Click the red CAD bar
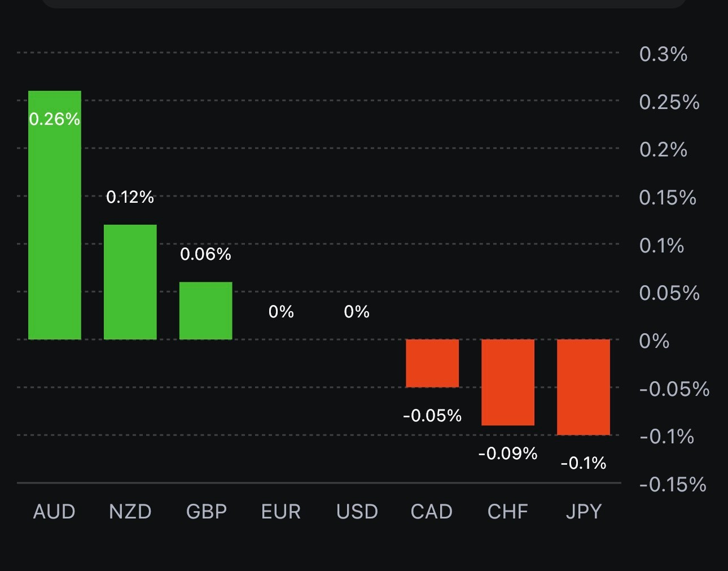728x571 pixels. 432,363
